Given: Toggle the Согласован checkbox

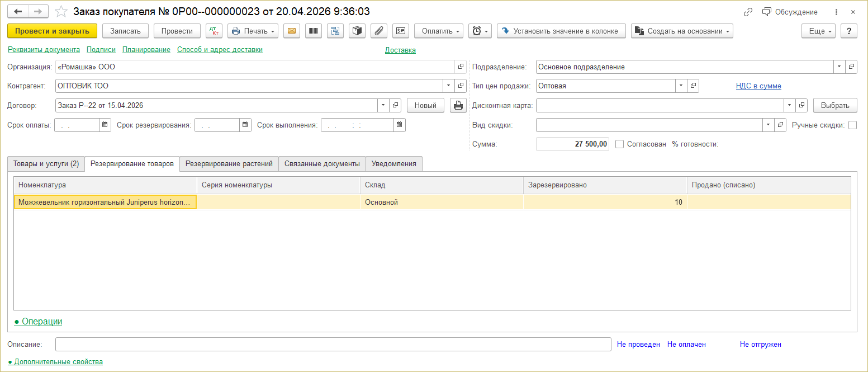Looking at the screenshot, I should 619,144.
